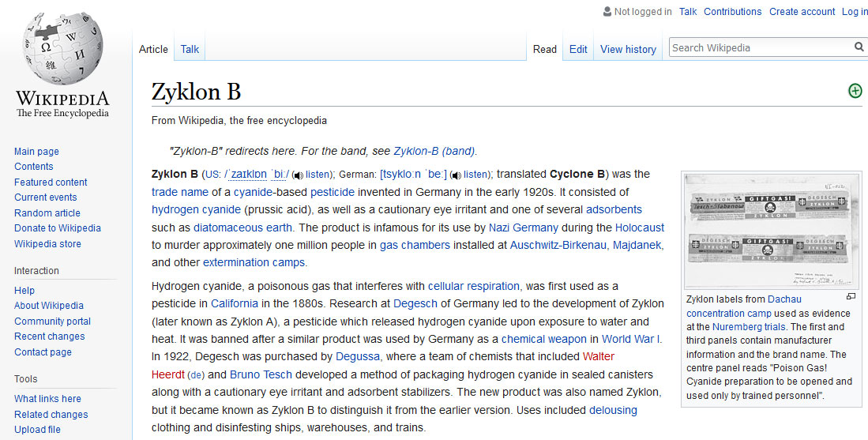Open the red Walter Heerdt link
This screenshot has width=868, height=440.
tap(599, 356)
